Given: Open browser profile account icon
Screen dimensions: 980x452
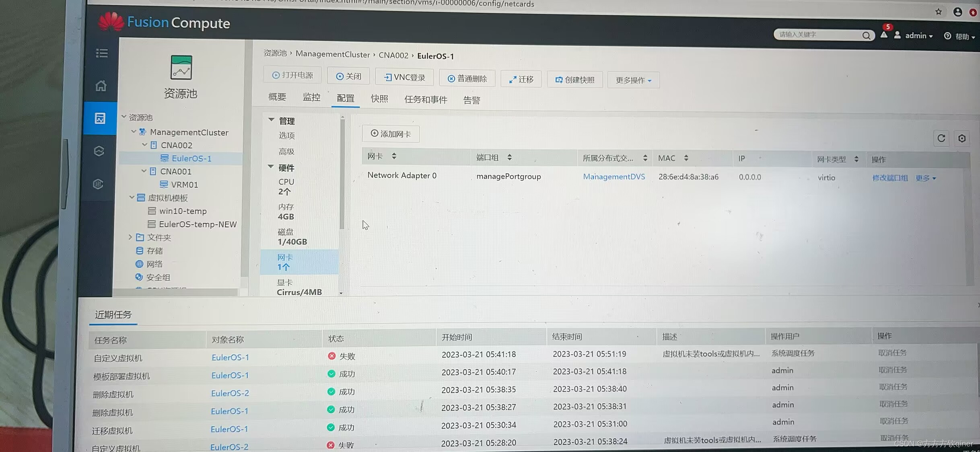Looking at the screenshot, I should [x=957, y=12].
